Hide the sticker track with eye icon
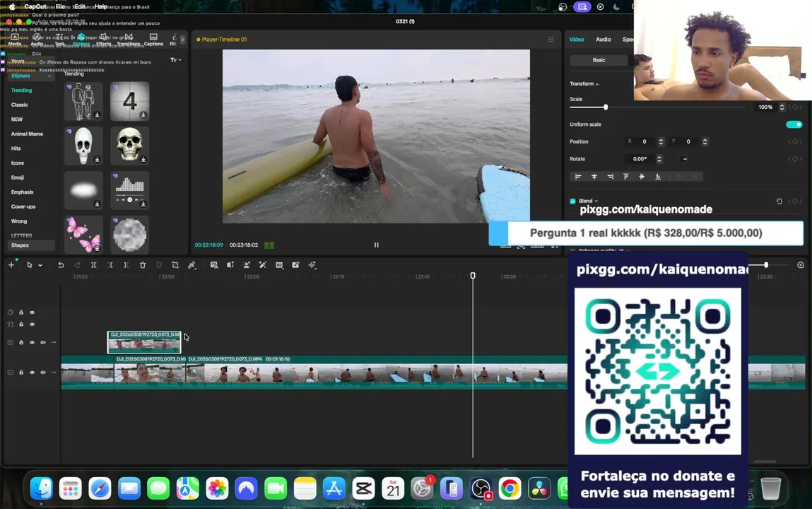Screen dimensions: 812x509 pyautogui.click(x=32, y=312)
